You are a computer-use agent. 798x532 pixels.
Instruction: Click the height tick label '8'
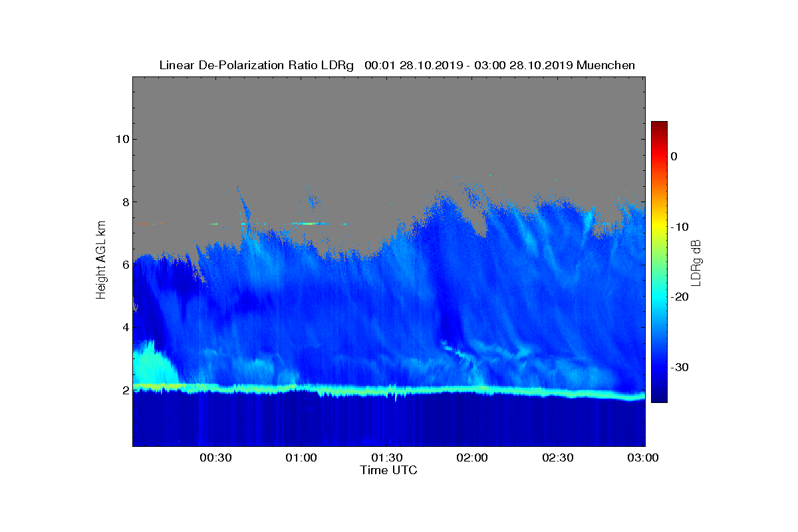[x=124, y=202]
